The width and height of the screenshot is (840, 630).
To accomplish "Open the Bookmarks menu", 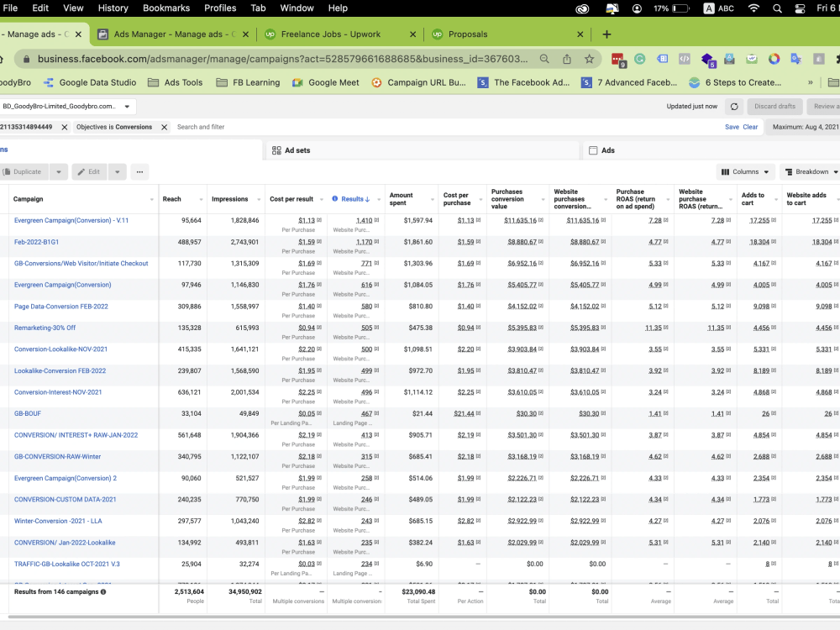I will 166,8.
